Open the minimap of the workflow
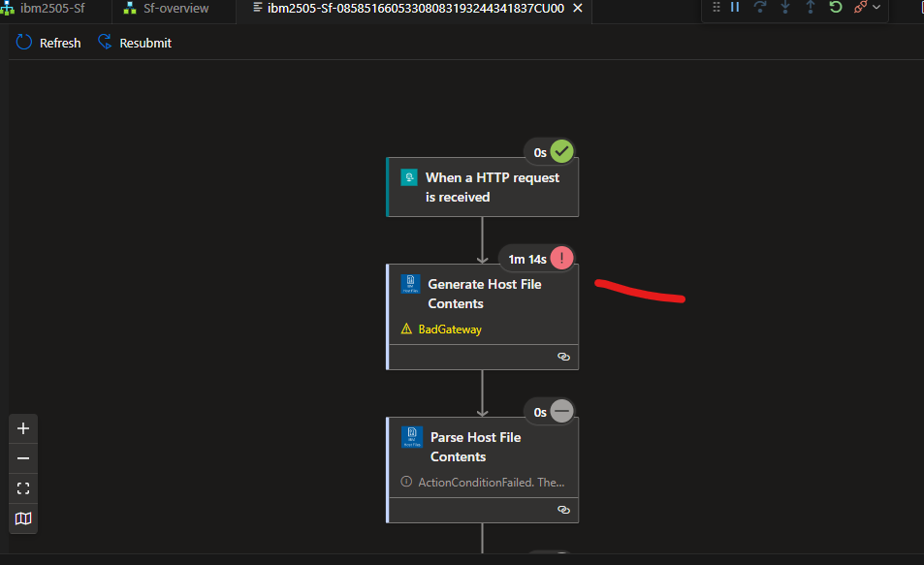The height and width of the screenshot is (565, 924). point(22,518)
